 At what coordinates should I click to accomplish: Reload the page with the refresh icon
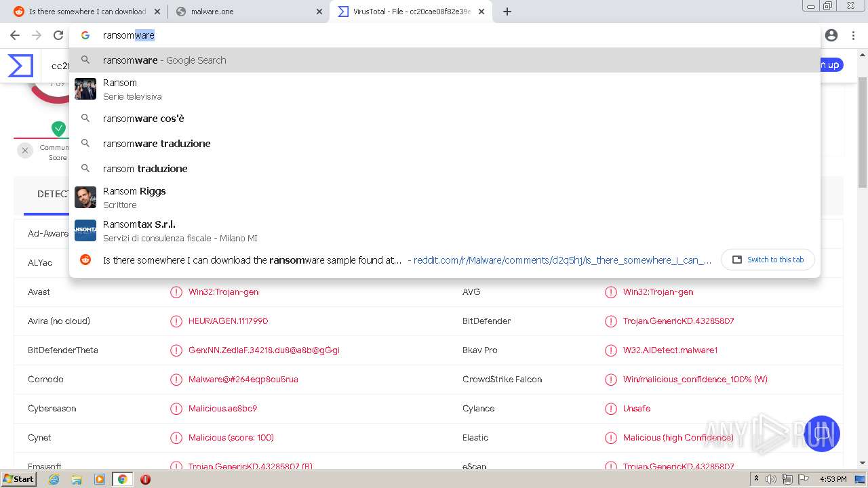(58, 35)
